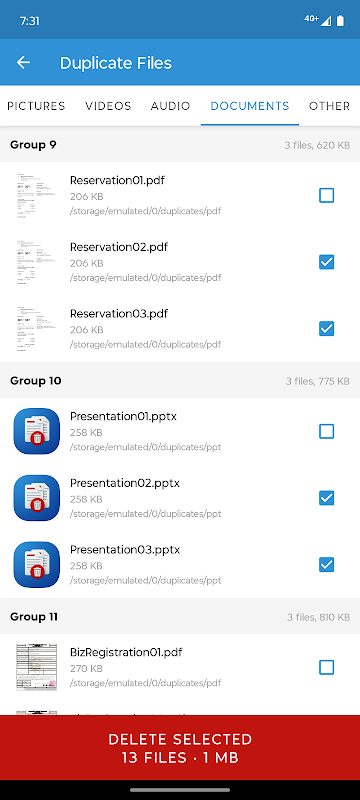360x800 pixels.
Task: Uncheck the Presentation02.pptx checkbox
Action: [x=326, y=498]
